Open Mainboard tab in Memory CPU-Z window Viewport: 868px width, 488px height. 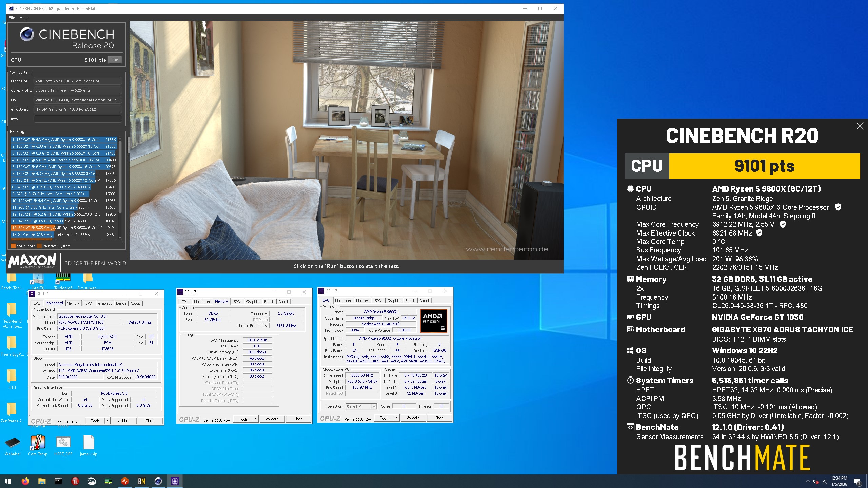pyautogui.click(x=202, y=302)
